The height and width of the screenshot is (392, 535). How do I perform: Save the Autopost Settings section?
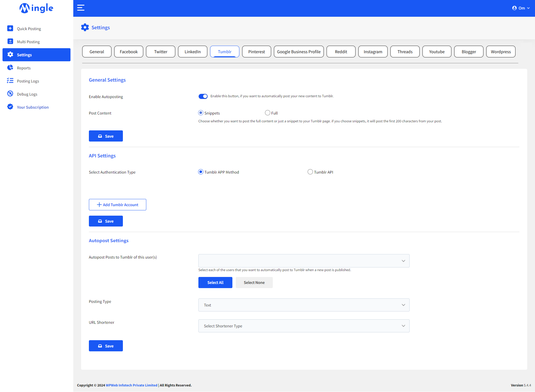point(106,346)
